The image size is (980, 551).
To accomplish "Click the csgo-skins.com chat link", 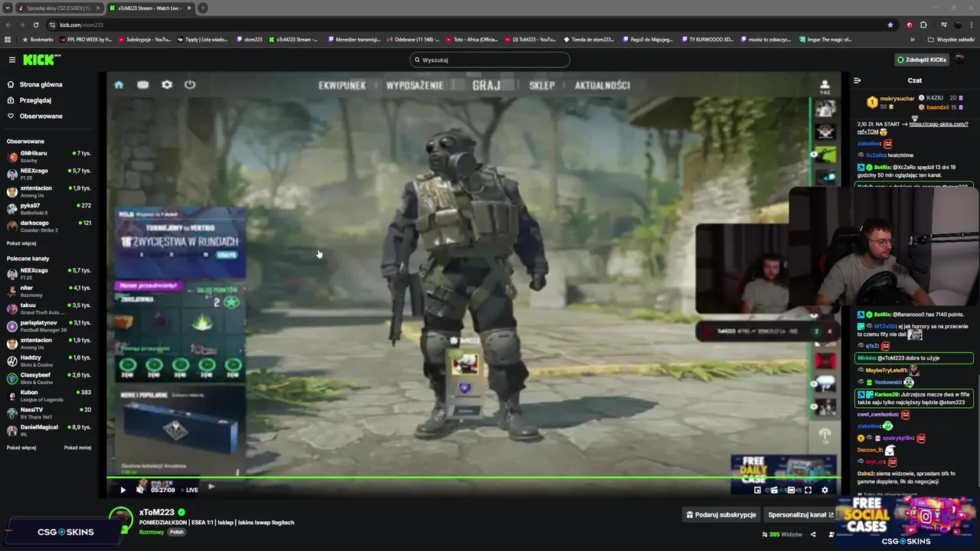I will 938,124.
